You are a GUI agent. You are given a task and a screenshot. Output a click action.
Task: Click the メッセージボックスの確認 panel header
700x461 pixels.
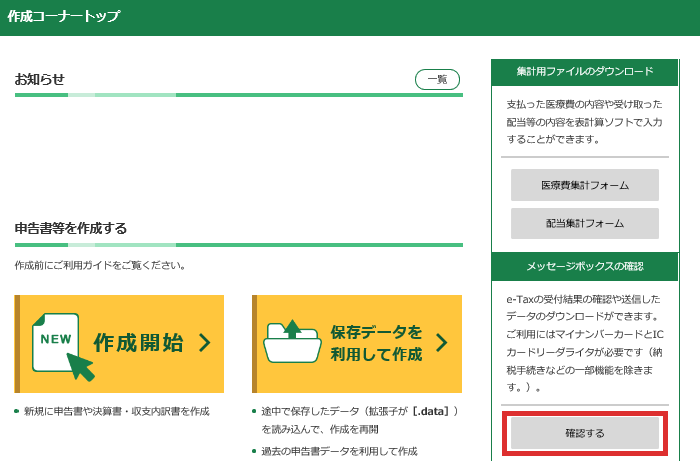[584, 266]
